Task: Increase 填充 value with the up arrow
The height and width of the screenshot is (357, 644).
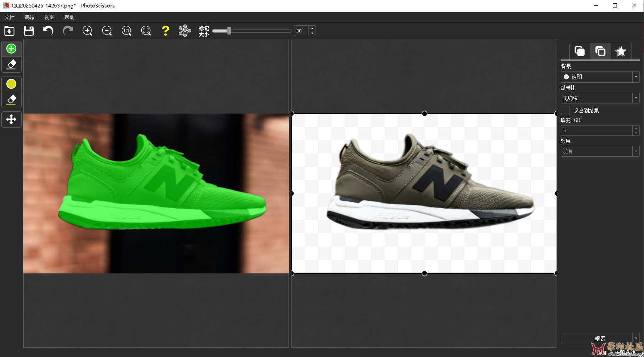Action: click(636, 128)
